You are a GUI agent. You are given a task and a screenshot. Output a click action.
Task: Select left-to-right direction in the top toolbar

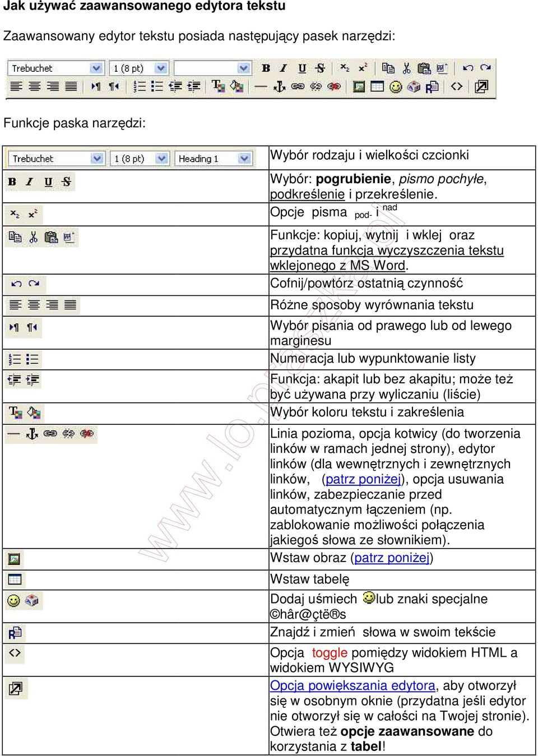(96, 86)
